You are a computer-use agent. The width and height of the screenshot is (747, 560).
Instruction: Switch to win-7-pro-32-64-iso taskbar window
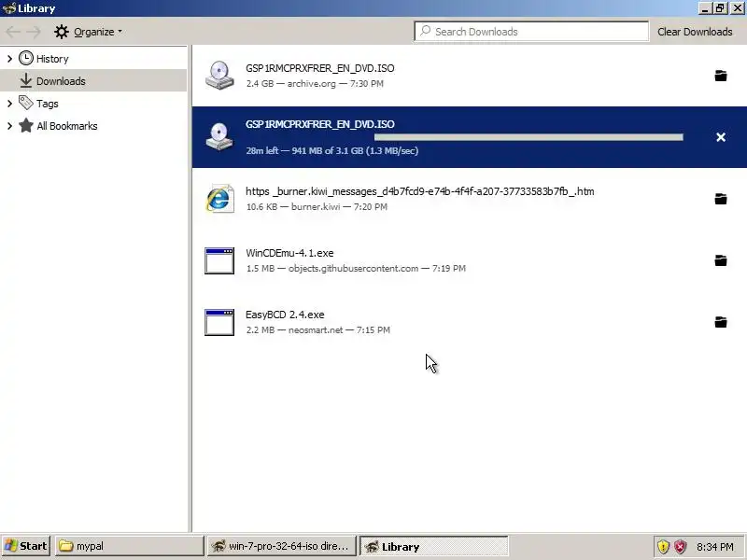click(282, 546)
